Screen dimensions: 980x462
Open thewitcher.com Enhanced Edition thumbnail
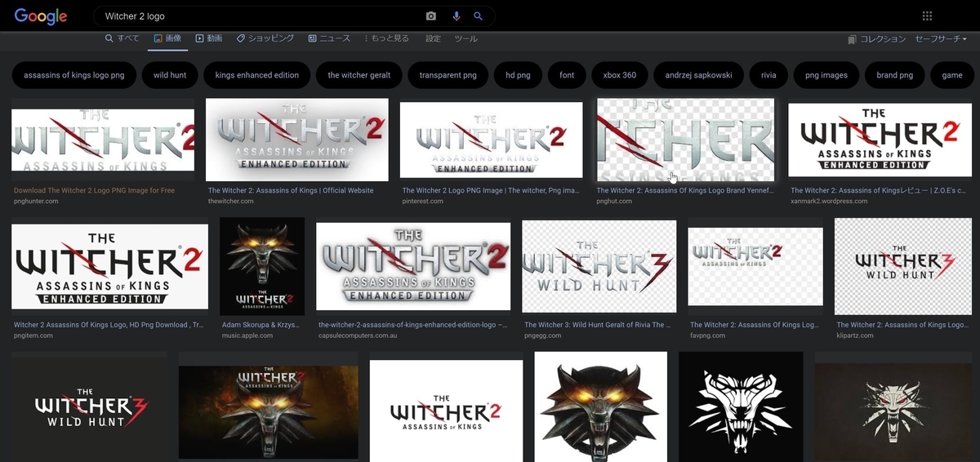click(x=297, y=140)
